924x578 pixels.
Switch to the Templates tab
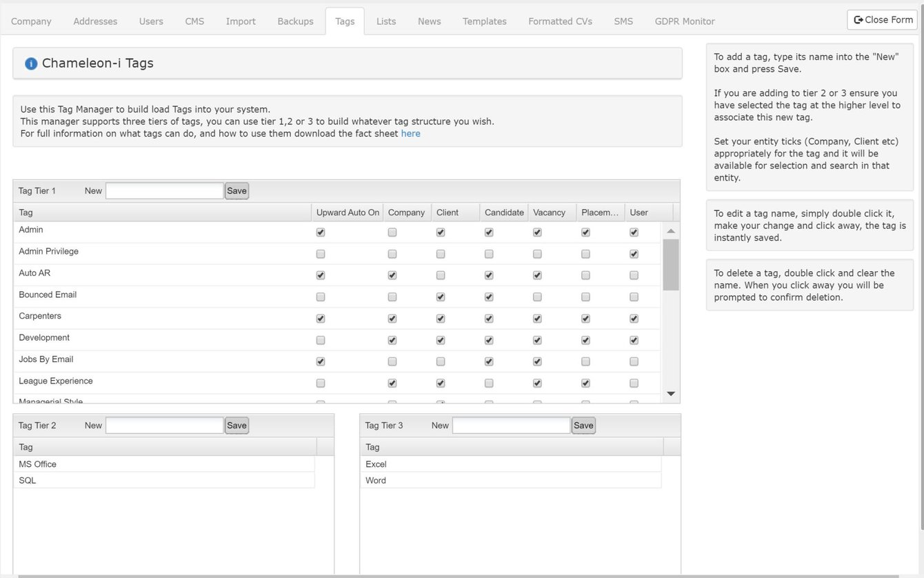[x=484, y=21]
